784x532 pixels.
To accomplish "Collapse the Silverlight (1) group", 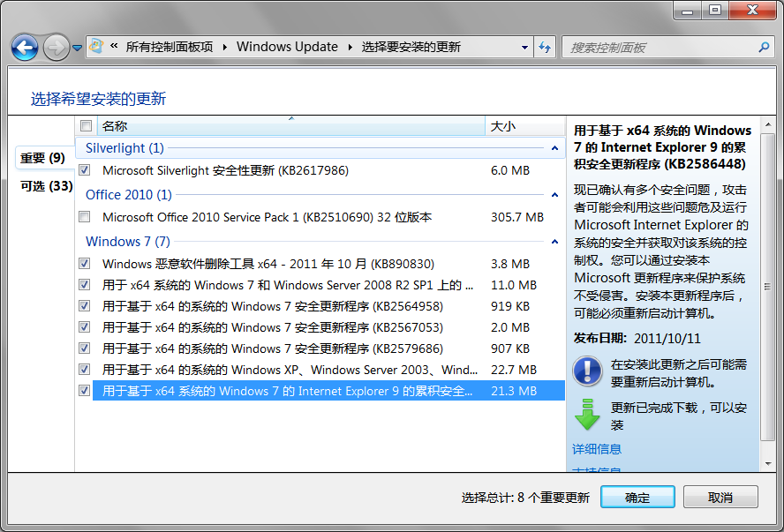I will [554, 148].
